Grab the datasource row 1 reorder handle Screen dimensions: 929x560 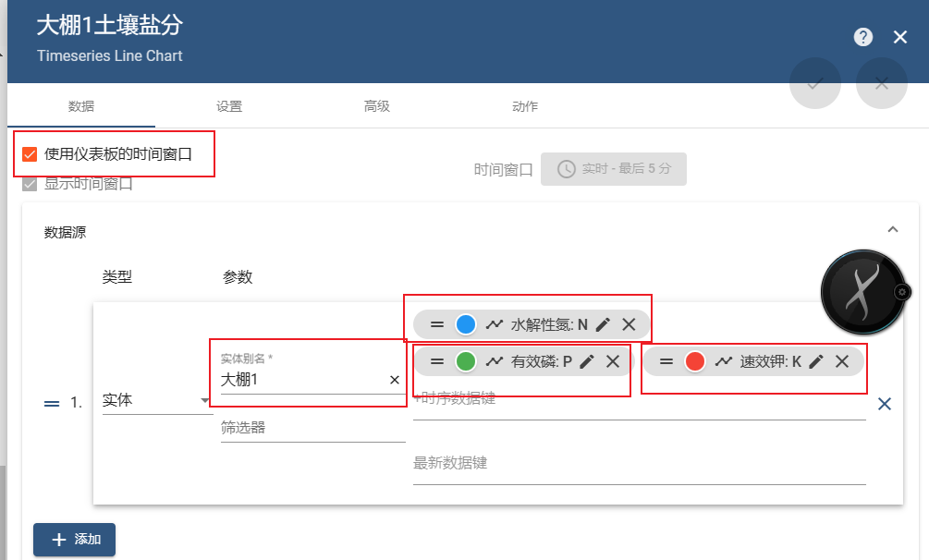[x=52, y=404]
